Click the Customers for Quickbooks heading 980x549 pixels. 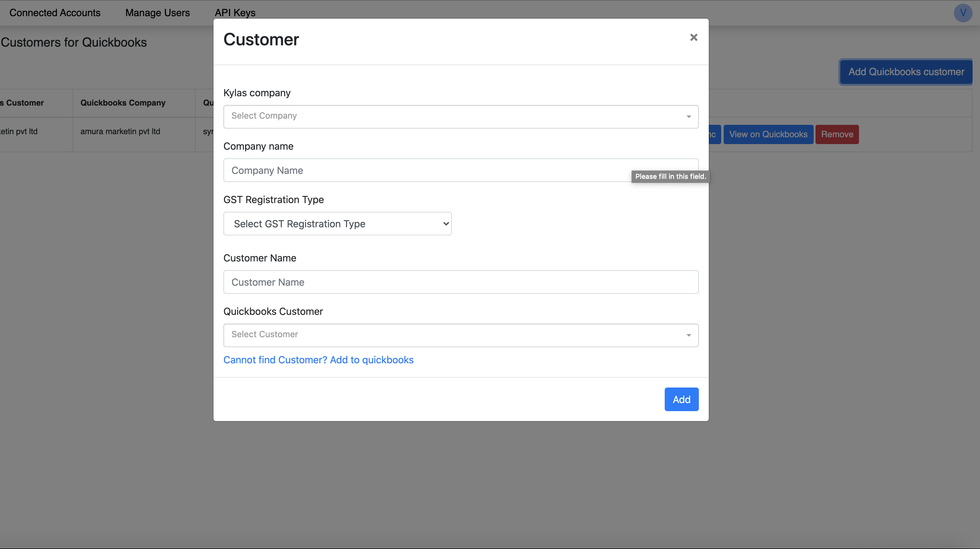74,42
